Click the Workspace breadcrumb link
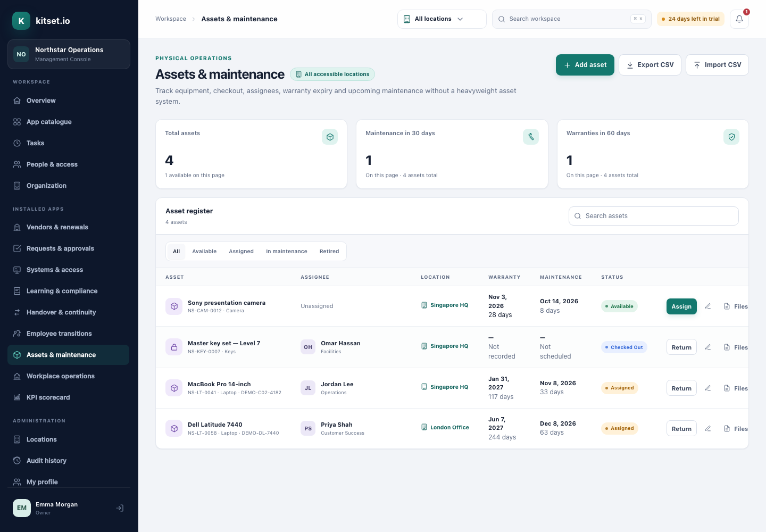 coord(171,19)
